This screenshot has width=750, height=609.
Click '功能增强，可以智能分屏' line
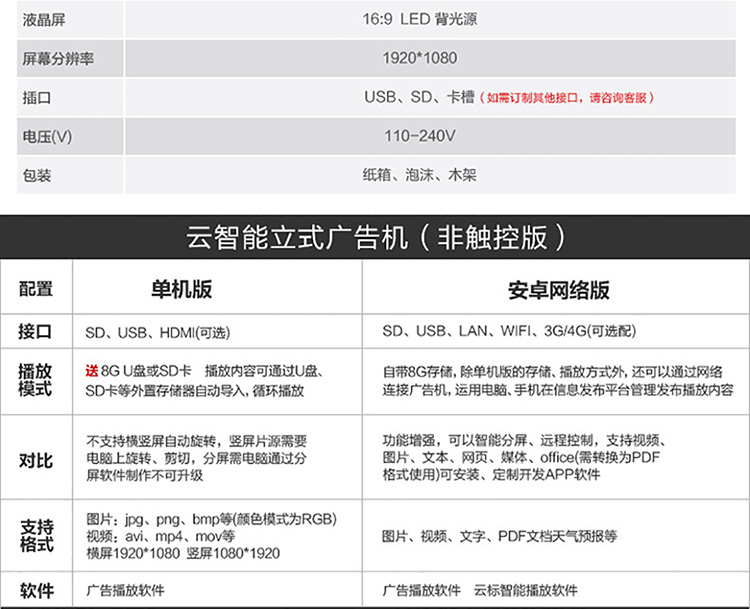click(525, 440)
